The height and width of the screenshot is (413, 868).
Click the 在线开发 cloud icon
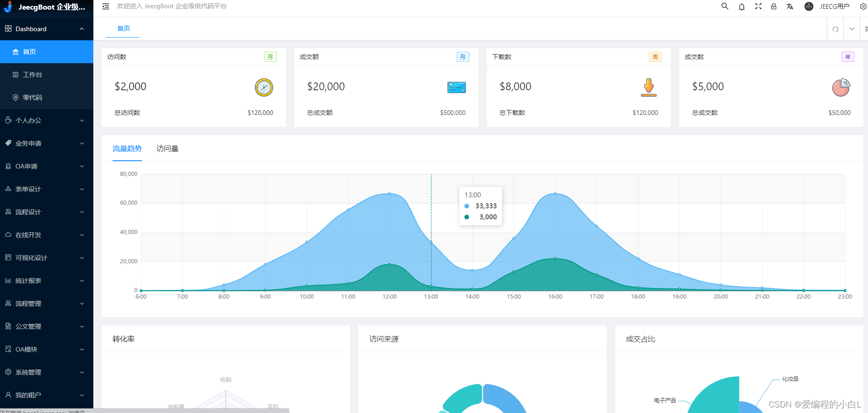(8, 235)
